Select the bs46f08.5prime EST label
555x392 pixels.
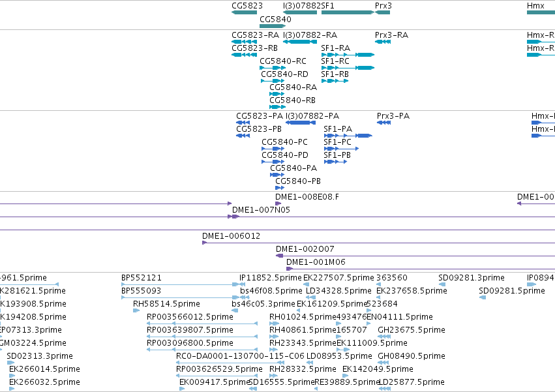271,292
